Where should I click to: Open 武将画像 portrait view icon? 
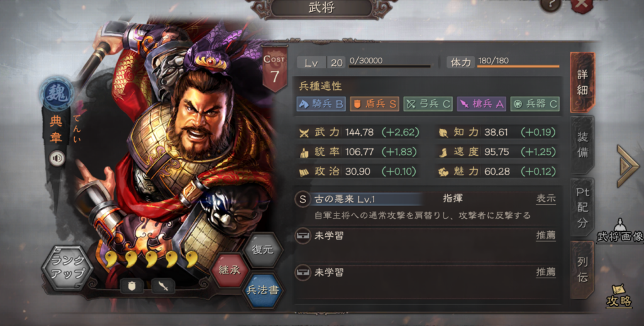(619, 231)
